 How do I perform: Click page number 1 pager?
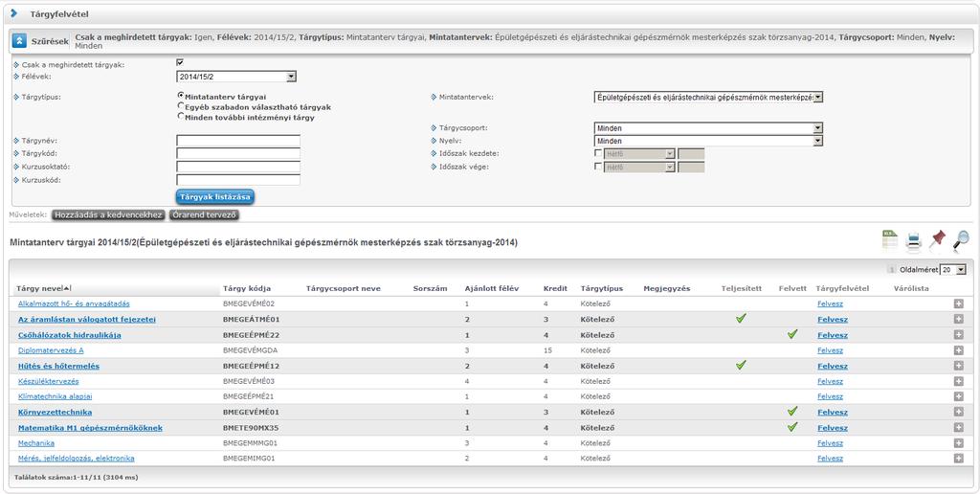point(892,270)
